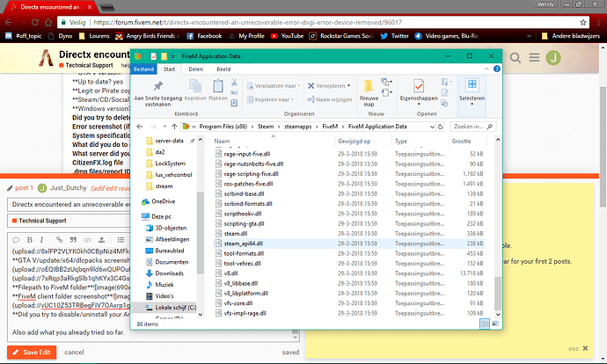The width and height of the screenshot is (607, 364).
Task: Collapse the Explorer ribbon chevron
Action: coord(486,69)
